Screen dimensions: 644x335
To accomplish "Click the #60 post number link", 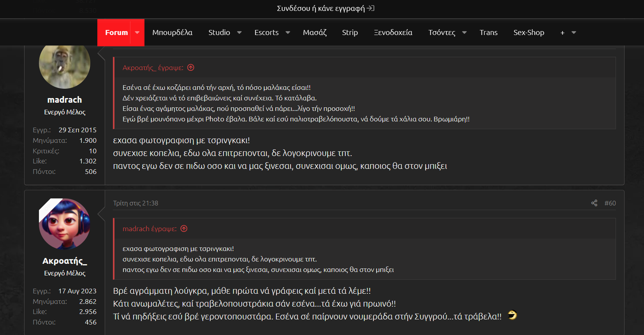I will coord(610,203).
